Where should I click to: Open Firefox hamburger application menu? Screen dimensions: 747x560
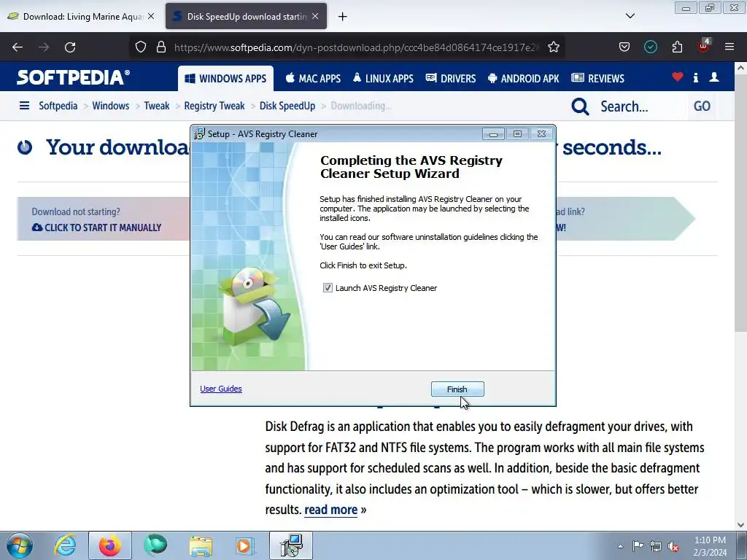[x=729, y=47]
